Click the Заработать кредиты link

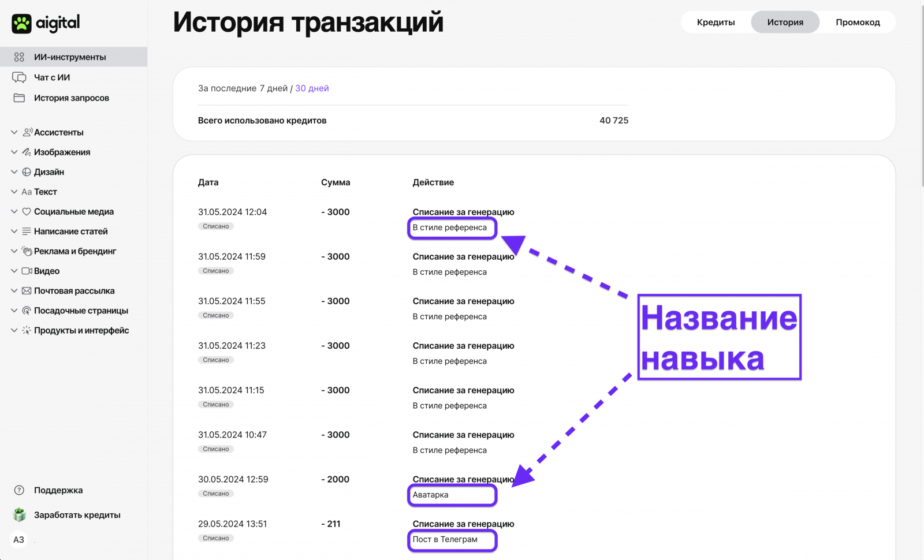77,515
